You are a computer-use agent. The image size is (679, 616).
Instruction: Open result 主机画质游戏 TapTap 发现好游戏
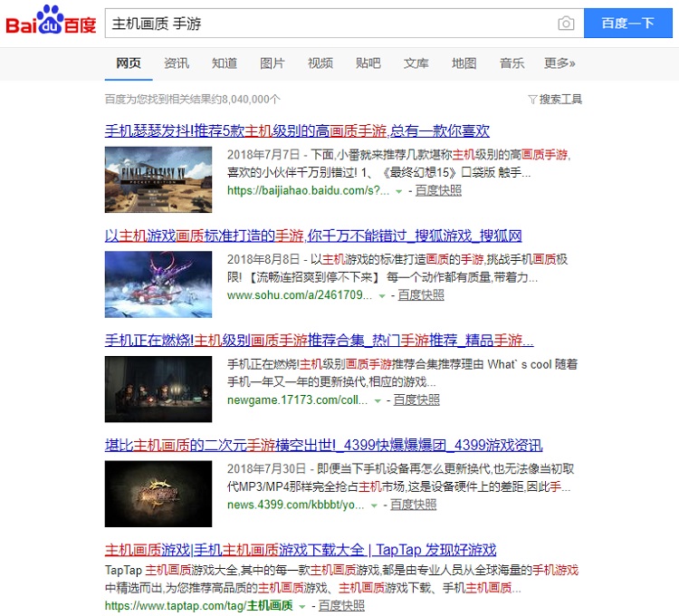tap(301, 550)
